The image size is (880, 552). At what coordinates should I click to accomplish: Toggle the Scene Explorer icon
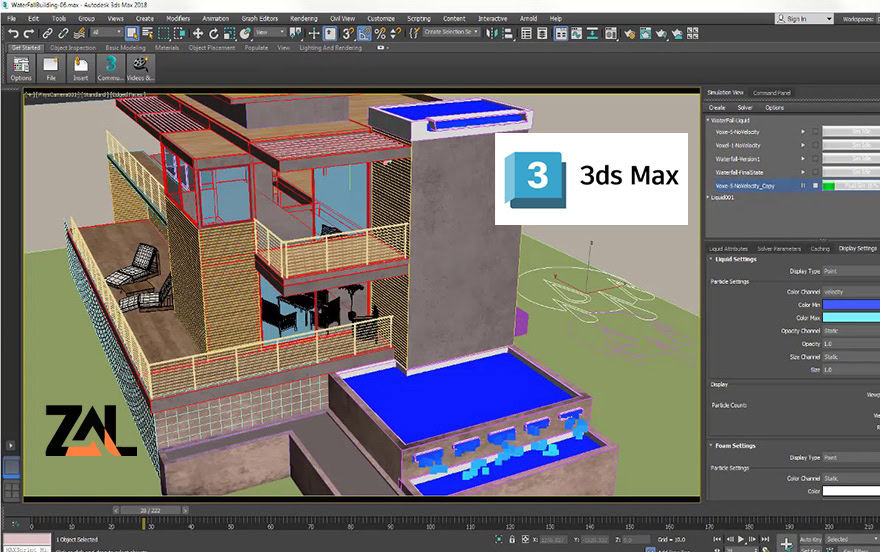(526, 34)
